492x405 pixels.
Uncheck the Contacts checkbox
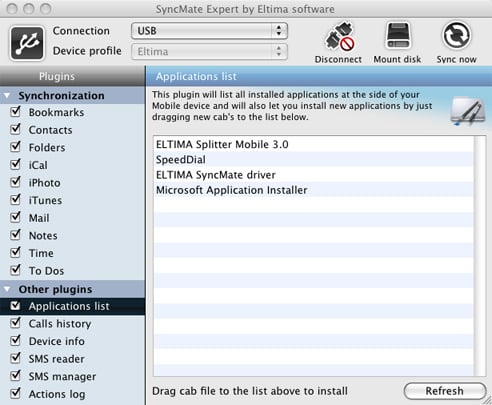pyautogui.click(x=16, y=129)
